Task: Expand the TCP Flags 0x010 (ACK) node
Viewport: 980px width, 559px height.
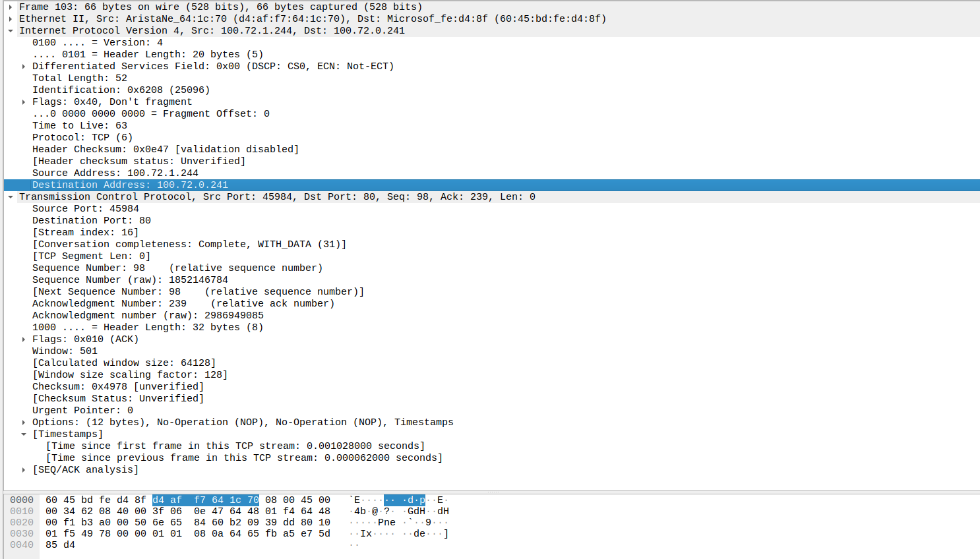Action: click(x=24, y=339)
